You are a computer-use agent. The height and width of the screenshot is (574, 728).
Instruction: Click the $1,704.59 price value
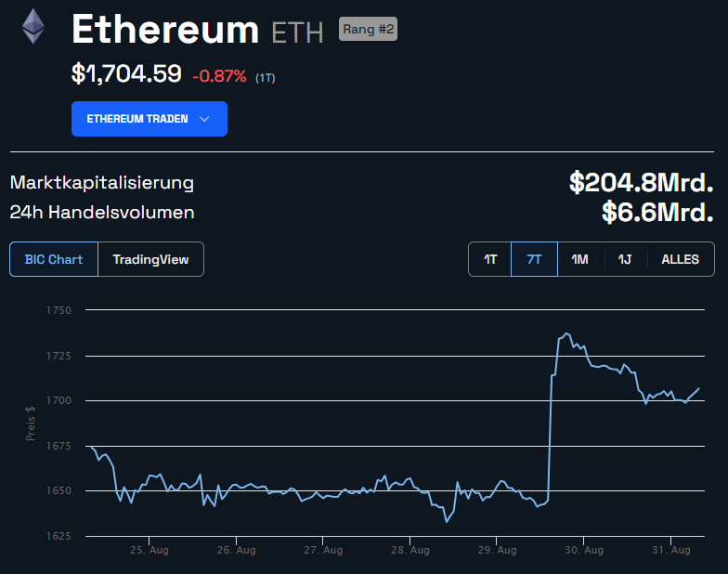126,73
